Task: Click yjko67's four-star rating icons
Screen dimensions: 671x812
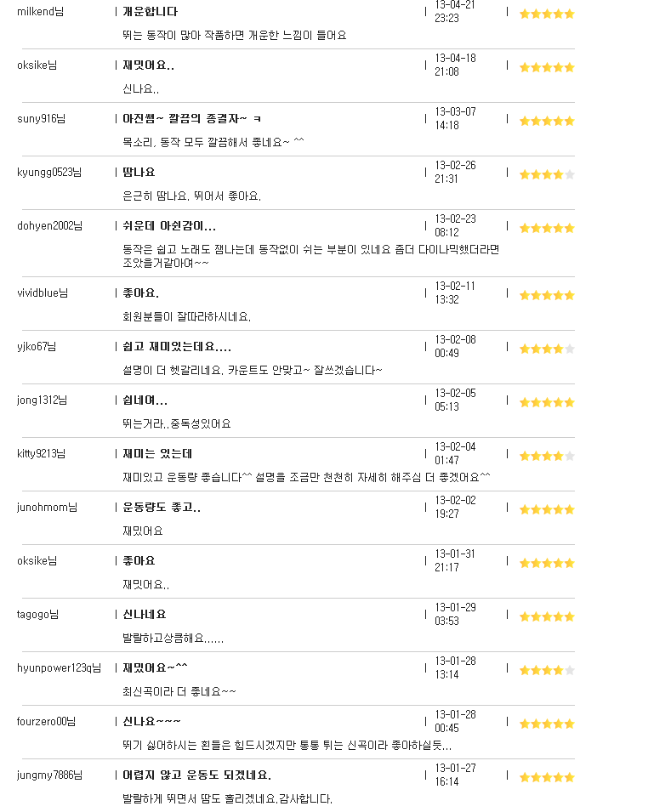Action: click(x=547, y=349)
